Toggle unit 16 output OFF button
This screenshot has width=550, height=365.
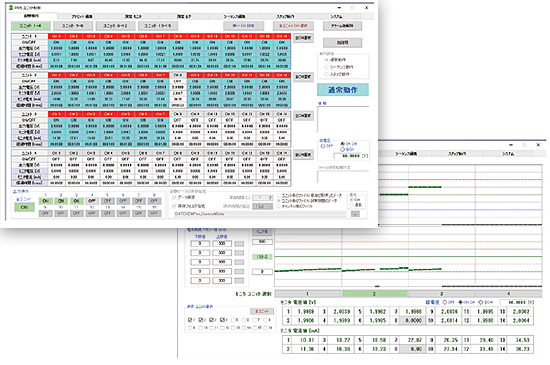coord(154,213)
